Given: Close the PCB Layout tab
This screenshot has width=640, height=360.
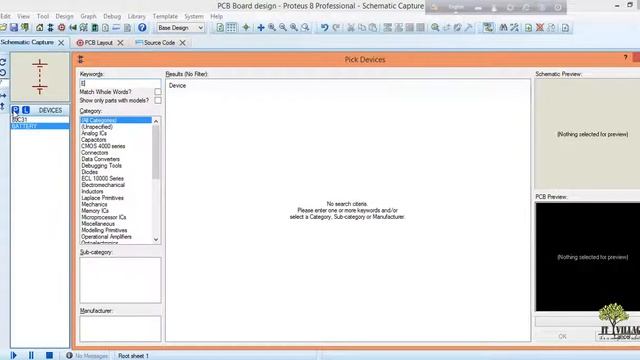Looking at the screenshot, I should tap(120, 42).
